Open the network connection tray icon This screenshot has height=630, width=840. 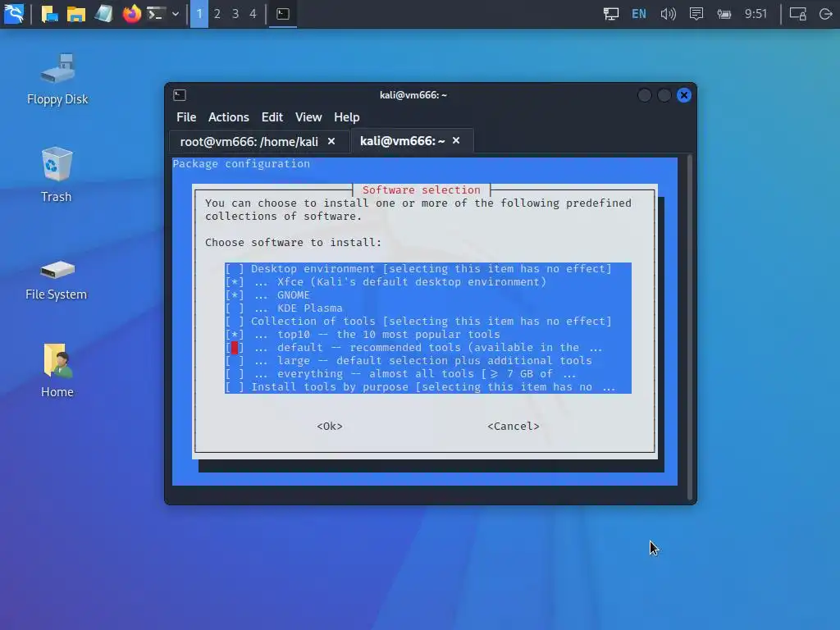tap(610, 14)
